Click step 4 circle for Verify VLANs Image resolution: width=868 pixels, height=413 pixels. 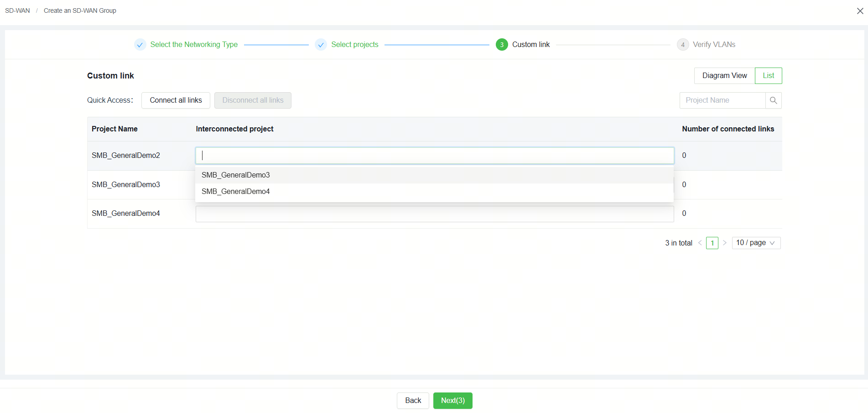pos(683,45)
